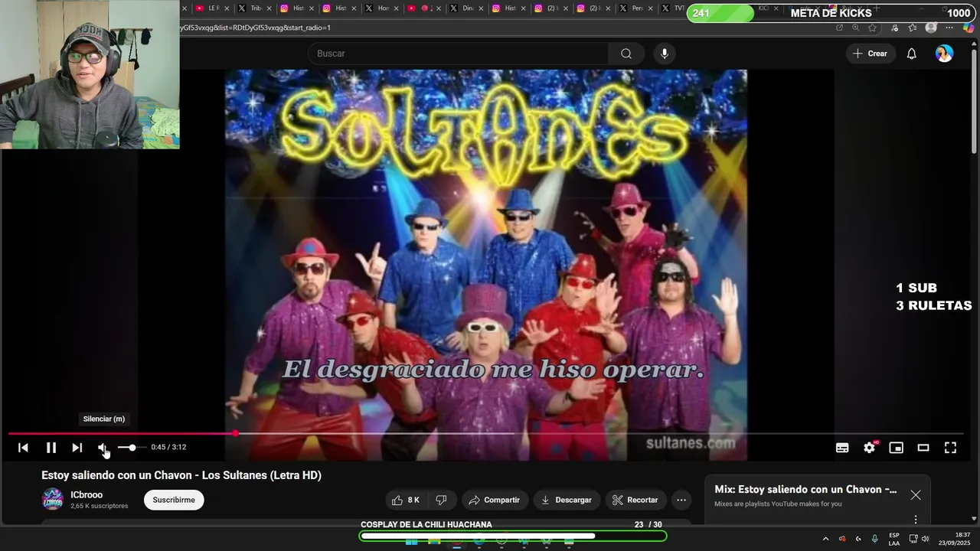Expand hidden system tray icons

825,539
